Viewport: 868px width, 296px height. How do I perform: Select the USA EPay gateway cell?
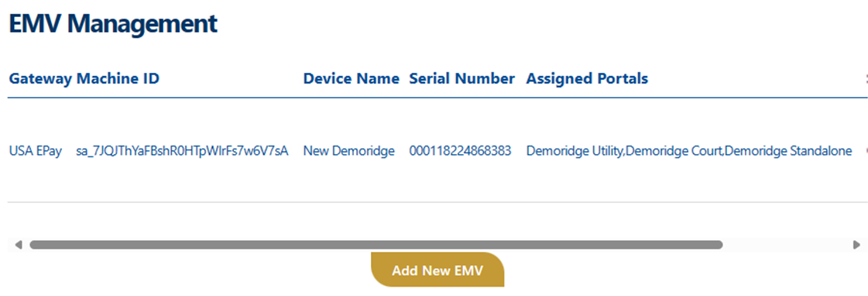[36, 151]
